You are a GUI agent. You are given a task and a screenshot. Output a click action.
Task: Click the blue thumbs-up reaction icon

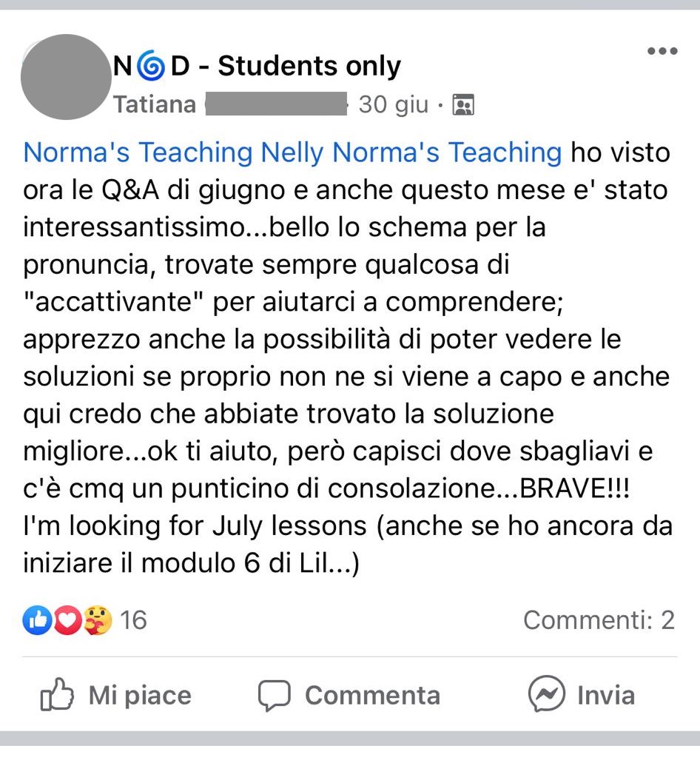coord(37,620)
